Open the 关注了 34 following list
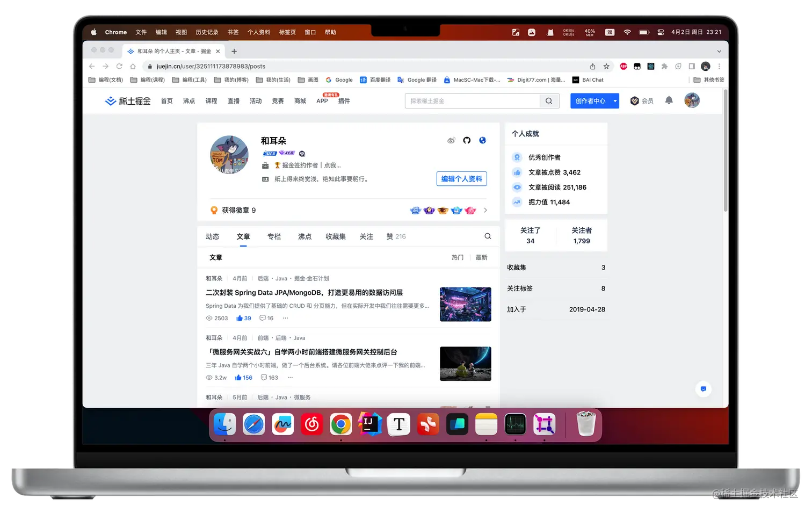812x513 pixels. (x=531, y=236)
